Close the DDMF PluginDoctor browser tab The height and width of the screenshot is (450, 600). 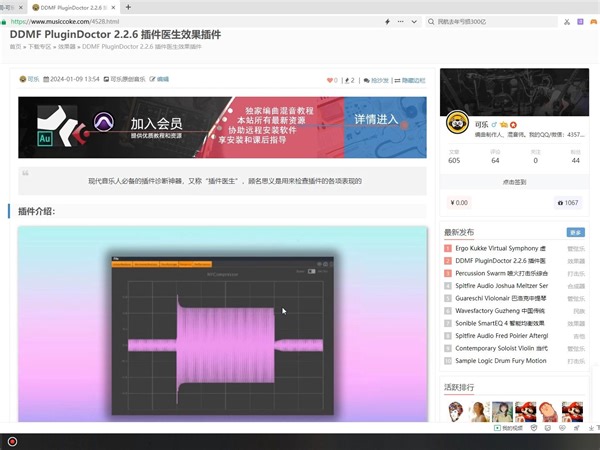tap(114, 7)
